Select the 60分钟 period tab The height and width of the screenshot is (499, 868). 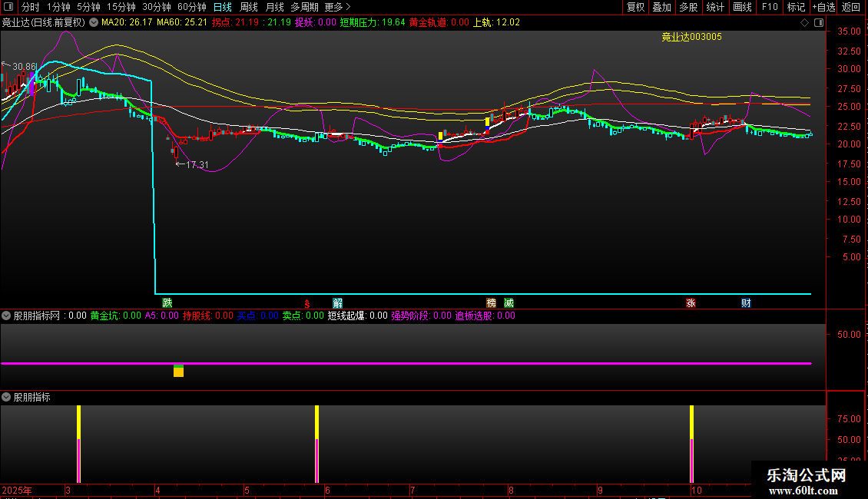pos(191,7)
